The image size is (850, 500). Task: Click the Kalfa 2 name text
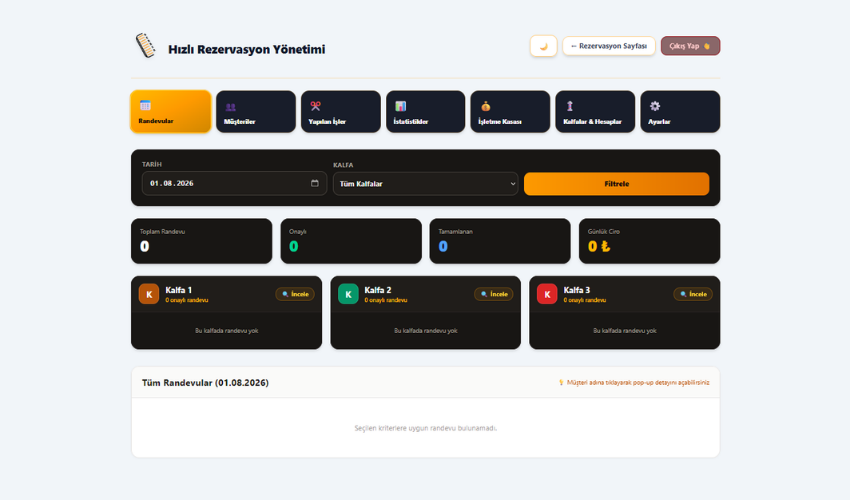click(x=378, y=290)
